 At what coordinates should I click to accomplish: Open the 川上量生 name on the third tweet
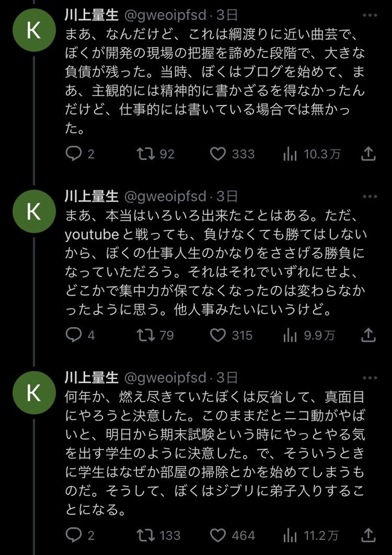pyautogui.click(x=92, y=378)
